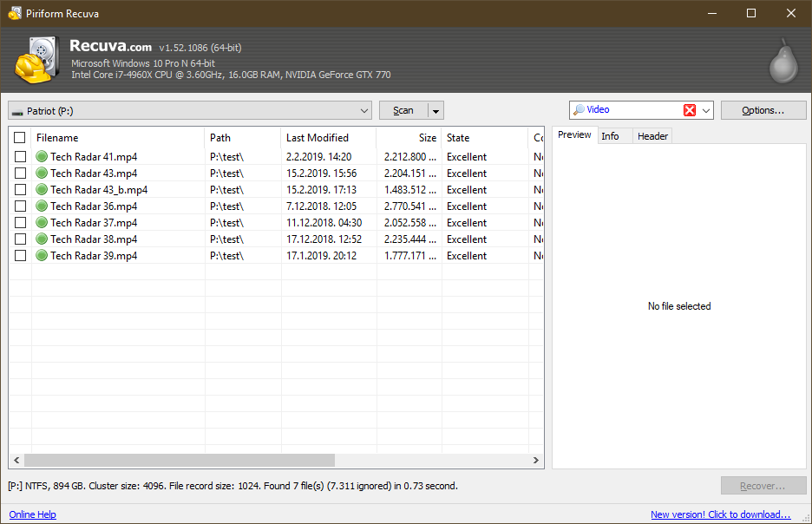Screen dimensions: 812x524
Task: Click the scrollbar left arrow
Action: pos(16,460)
